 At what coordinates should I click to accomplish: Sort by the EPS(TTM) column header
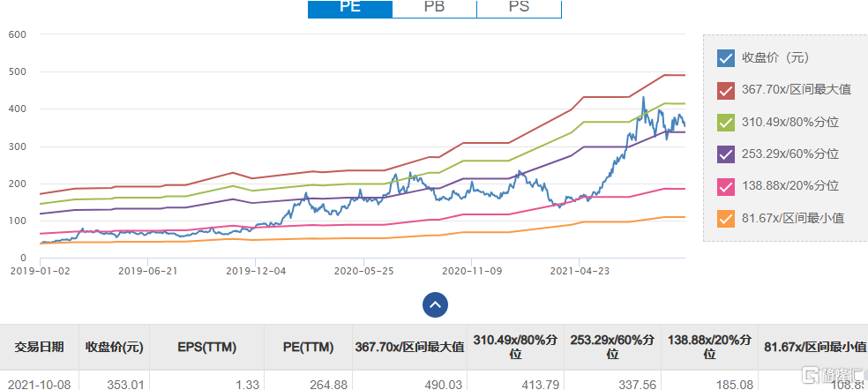point(207,347)
